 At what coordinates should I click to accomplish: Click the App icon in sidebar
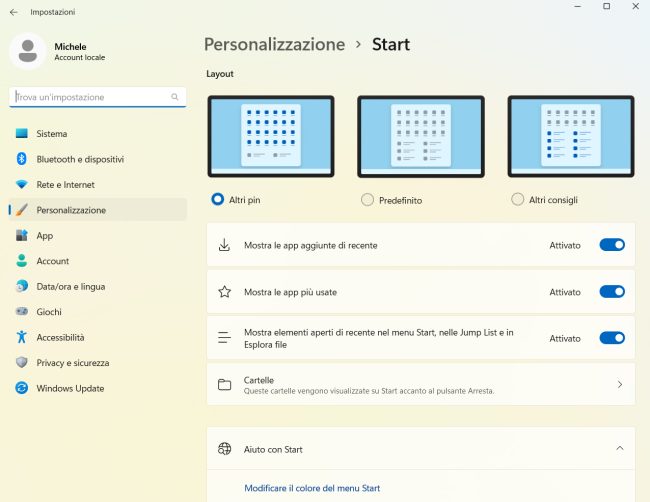(22, 235)
